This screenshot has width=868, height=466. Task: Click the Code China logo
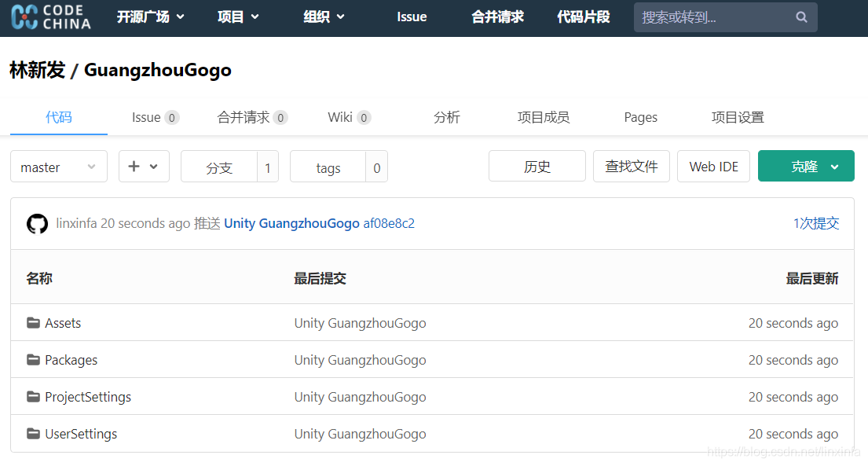(51, 17)
